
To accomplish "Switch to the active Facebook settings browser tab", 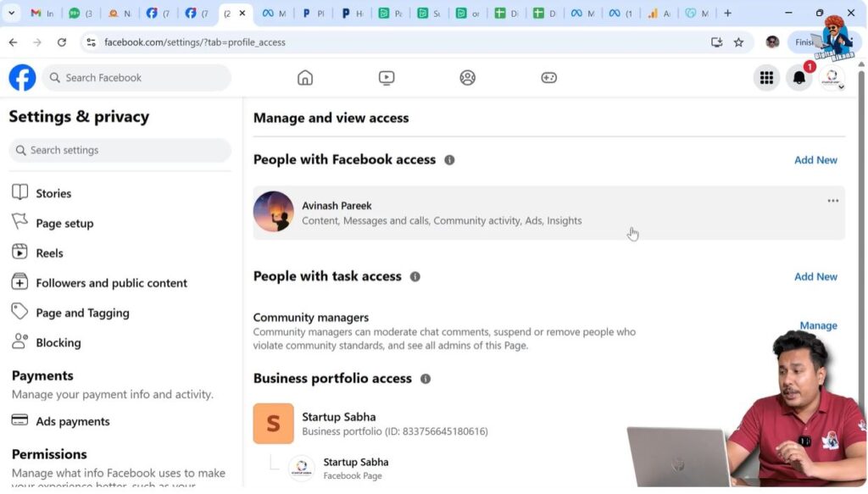I will tap(228, 14).
